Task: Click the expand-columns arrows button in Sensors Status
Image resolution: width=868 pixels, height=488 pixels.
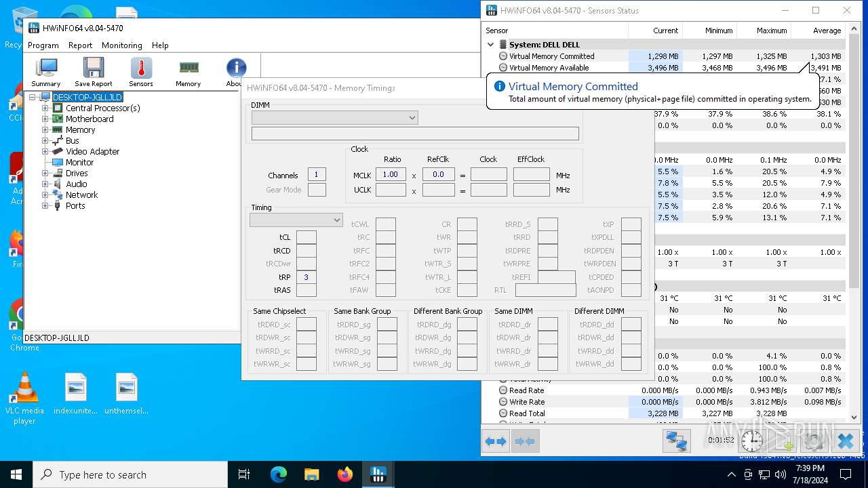Action: (x=496, y=441)
